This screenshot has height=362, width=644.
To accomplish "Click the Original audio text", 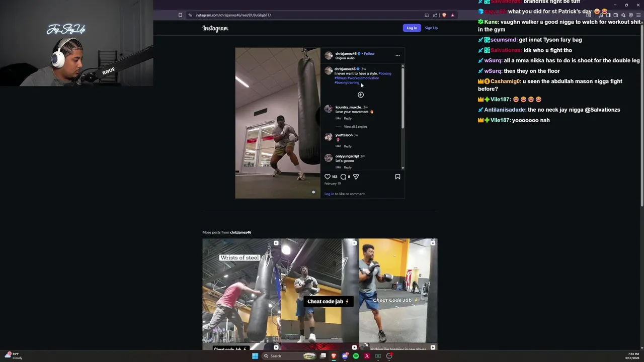I will (x=345, y=58).
